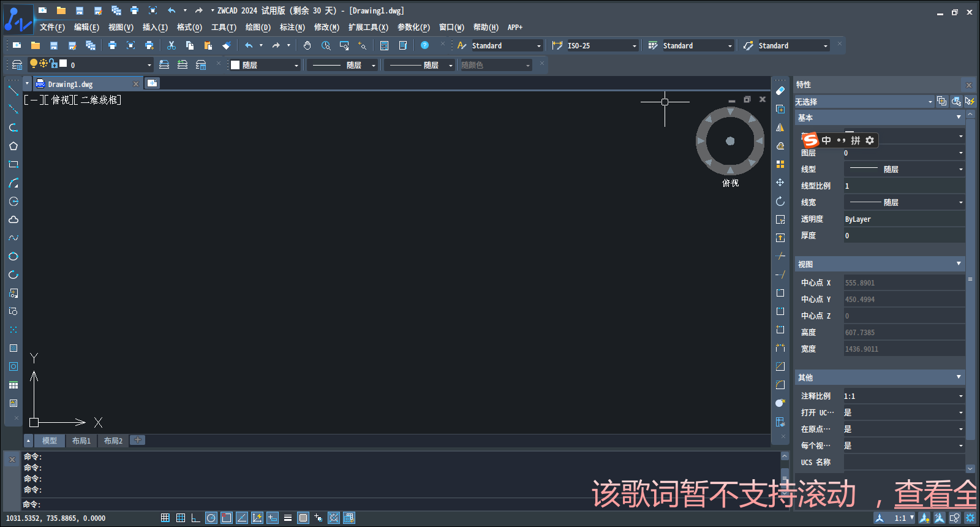Click the Pan hand tool
The width and height of the screenshot is (980, 527).
pos(307,45)
